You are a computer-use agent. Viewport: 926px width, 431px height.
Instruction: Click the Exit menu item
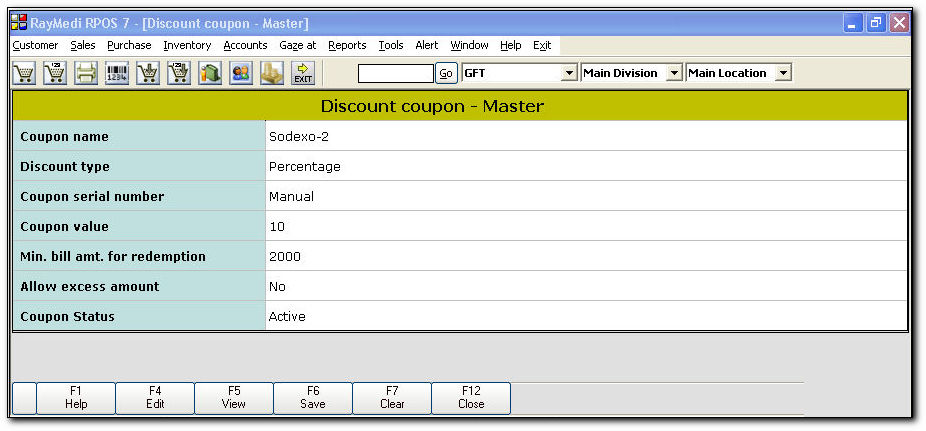pyautogui.click(x=542, y=45)
